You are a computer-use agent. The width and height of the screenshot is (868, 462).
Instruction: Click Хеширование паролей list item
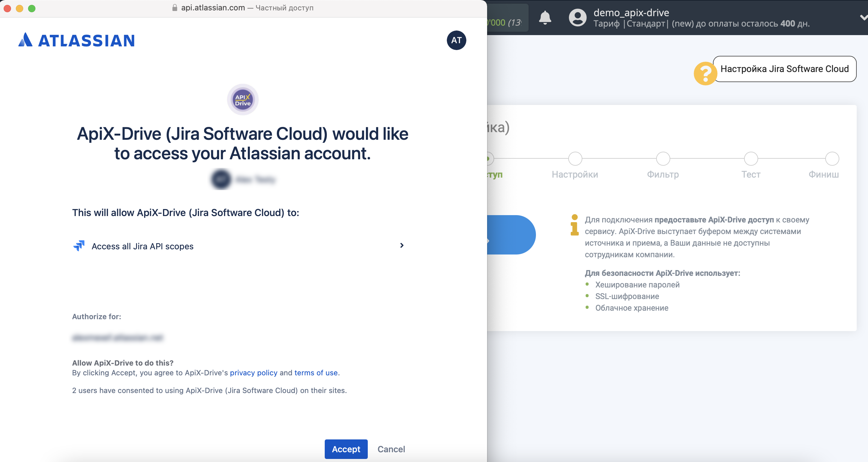637,285
